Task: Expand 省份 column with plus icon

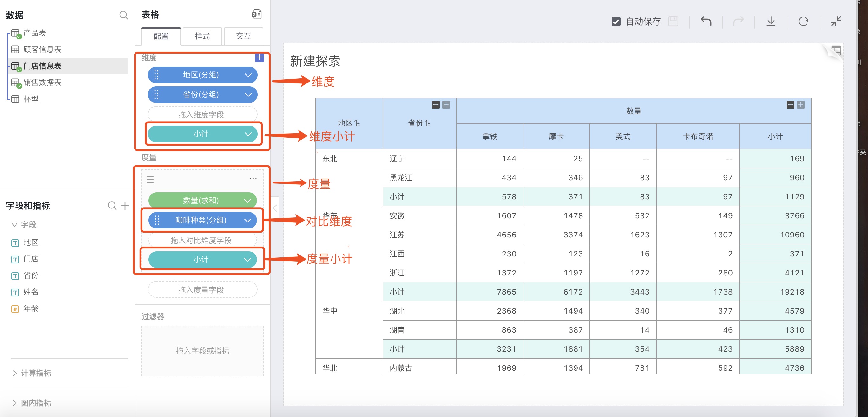Action: (x=446, y=105)
